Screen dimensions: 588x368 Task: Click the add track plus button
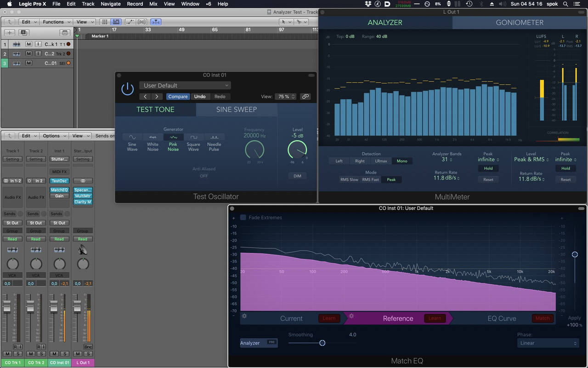[x=10, y=33]
